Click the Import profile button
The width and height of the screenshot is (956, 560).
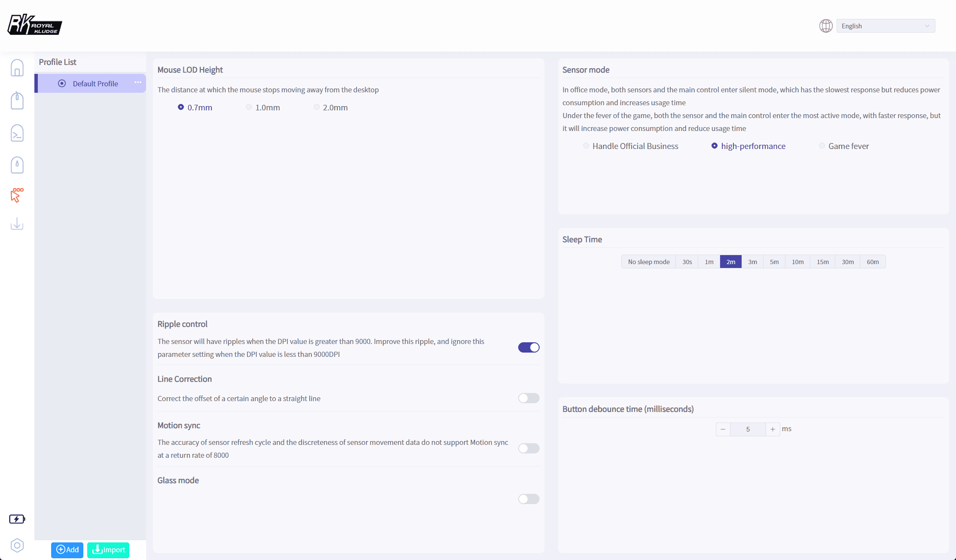coord(108,550)
